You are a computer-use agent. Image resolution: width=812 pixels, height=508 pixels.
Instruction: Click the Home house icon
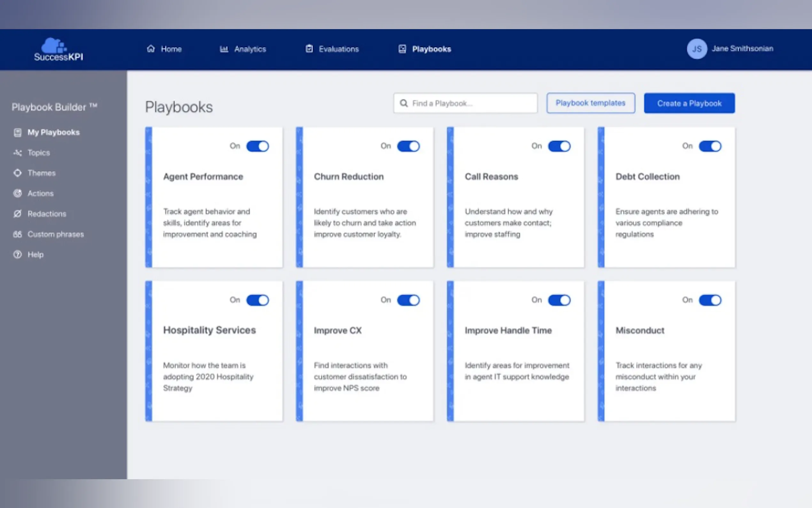click(151, 49)
